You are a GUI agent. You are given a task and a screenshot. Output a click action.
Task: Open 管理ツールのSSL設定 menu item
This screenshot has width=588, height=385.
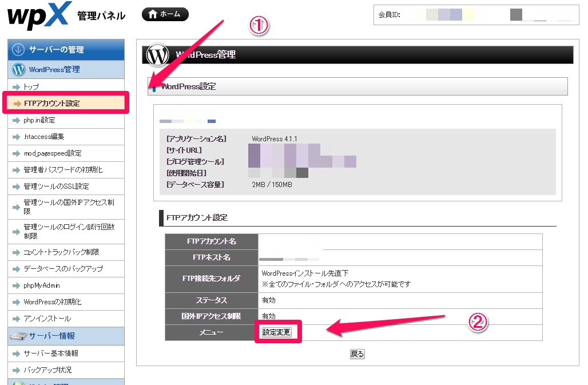[66, 186]
